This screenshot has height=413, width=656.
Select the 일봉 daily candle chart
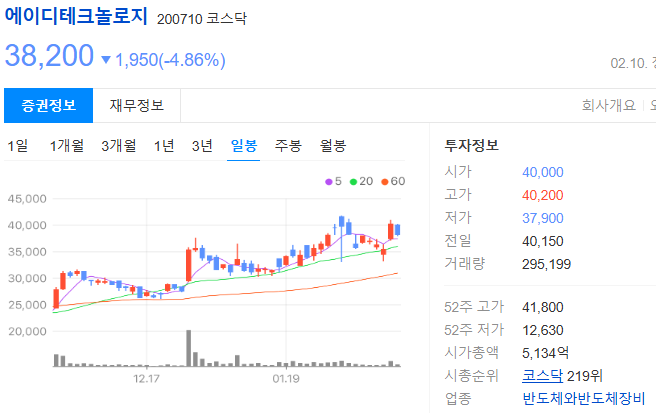(x=243, y=146)
